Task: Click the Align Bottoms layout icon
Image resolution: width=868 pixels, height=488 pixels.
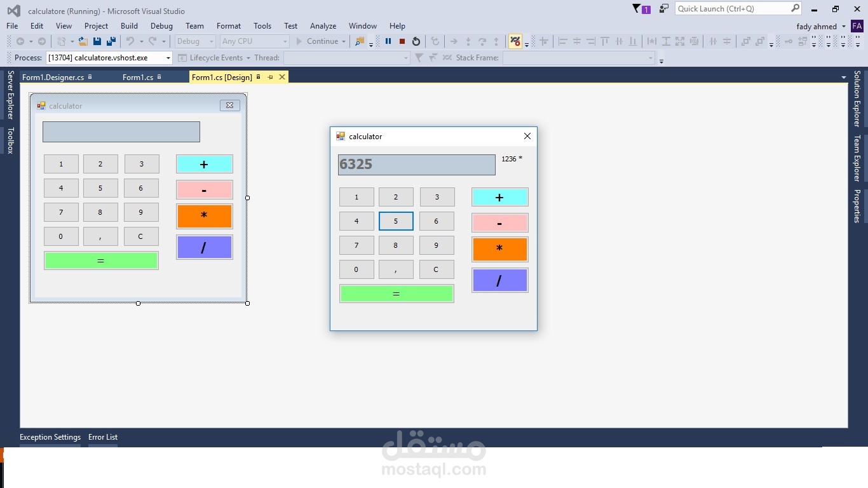Action: [x=633, y=41]
